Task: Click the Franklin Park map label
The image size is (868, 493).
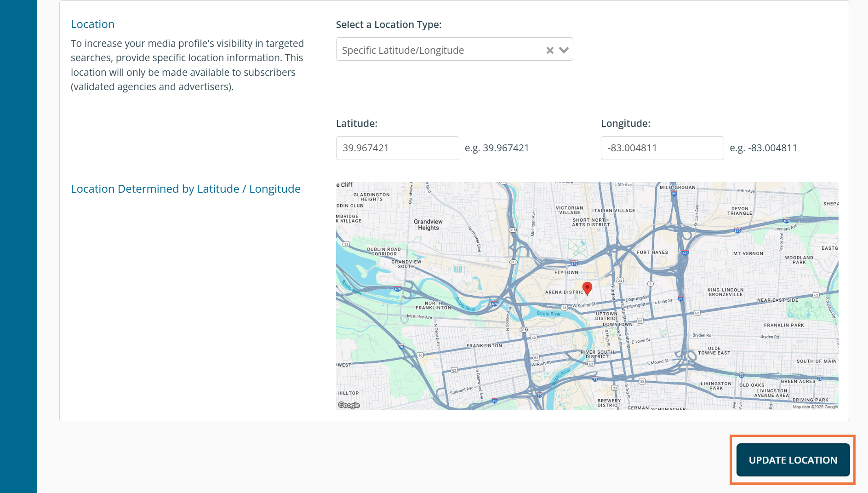Action: 784,325
